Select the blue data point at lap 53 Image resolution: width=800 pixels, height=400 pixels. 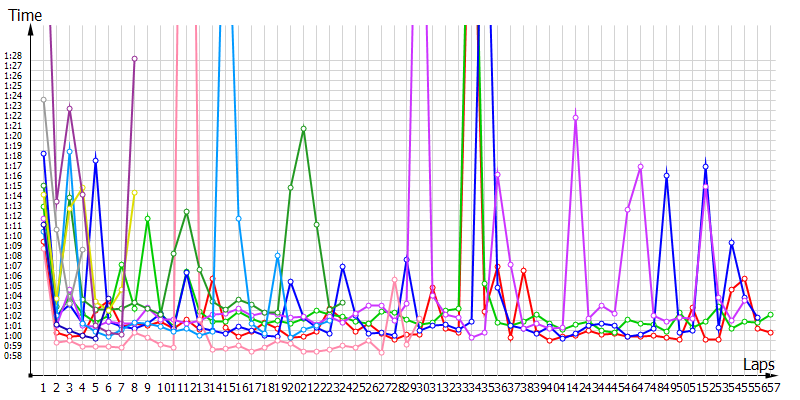(731, 242)
